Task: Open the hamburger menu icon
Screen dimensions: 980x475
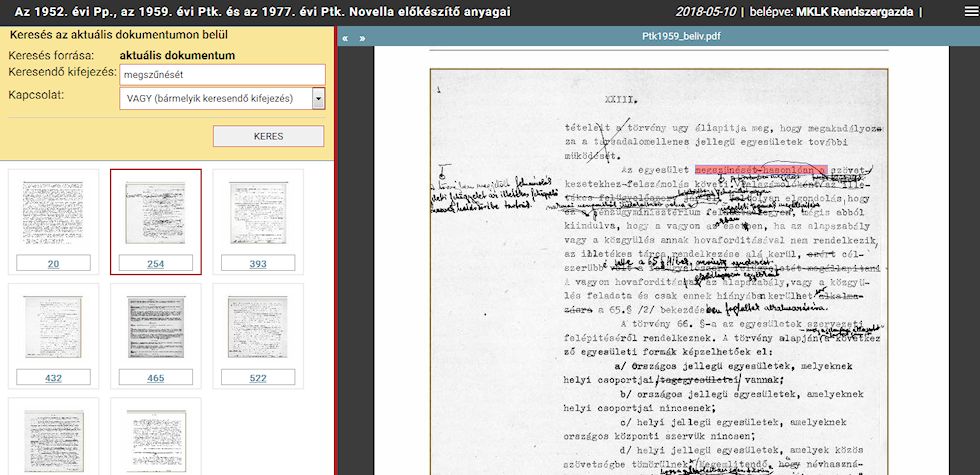Action: [x=969, y=11]
